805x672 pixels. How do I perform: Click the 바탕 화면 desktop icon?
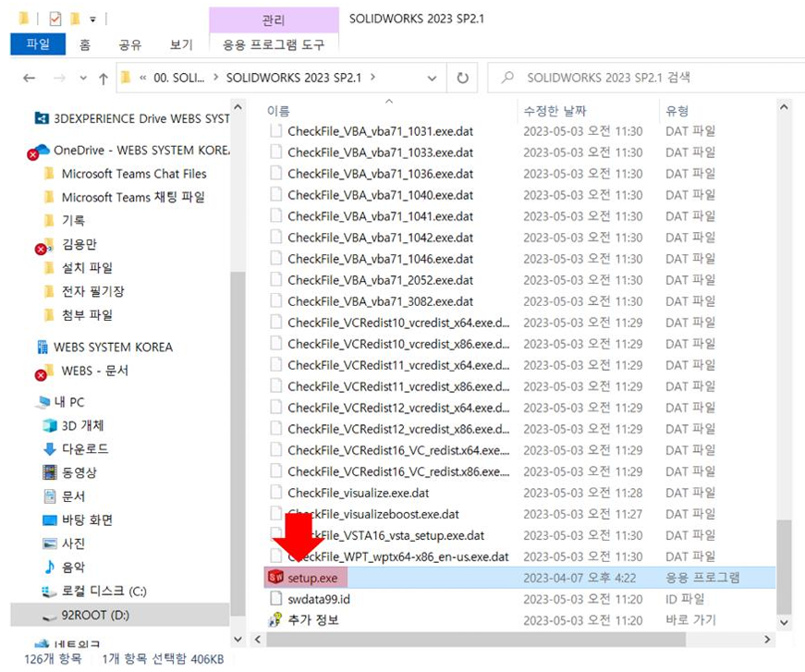pos(50,520)
